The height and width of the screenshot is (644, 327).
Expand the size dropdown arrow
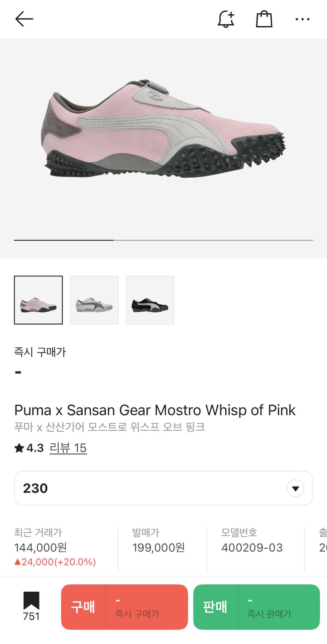tap(295, 488)
